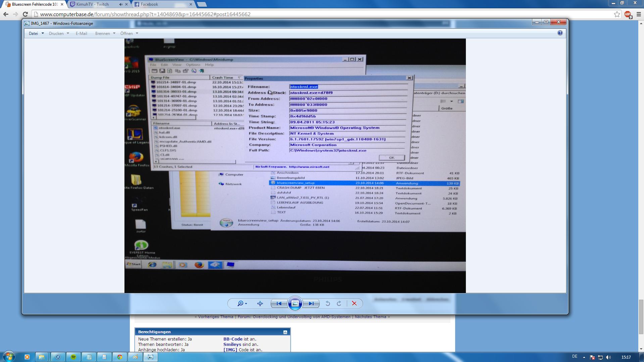Go to previous picture in Photo Viewer
The height and width of the screenshot is (362, 644).
(279, 303)
